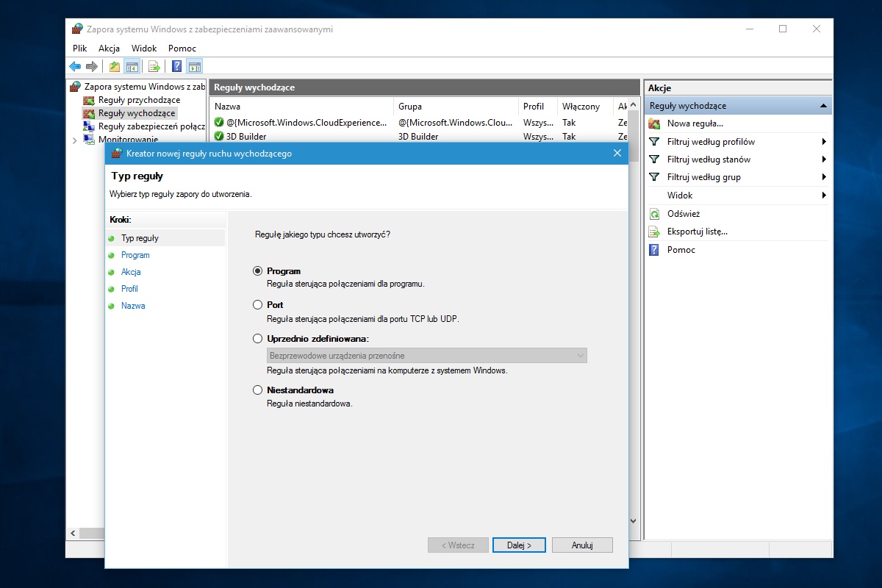
Task: Open the Widok menu in menu bar
Action: click(x=144, y=49)
